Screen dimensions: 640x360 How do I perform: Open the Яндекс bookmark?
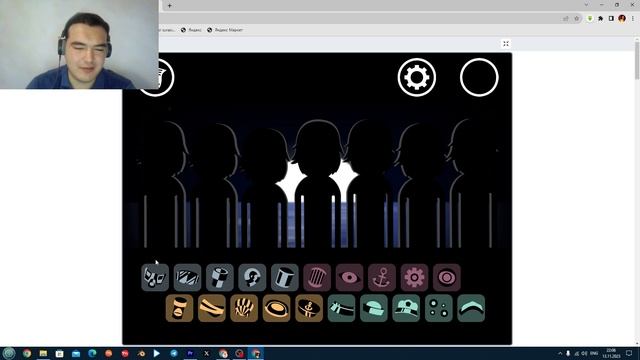[191, 30]
